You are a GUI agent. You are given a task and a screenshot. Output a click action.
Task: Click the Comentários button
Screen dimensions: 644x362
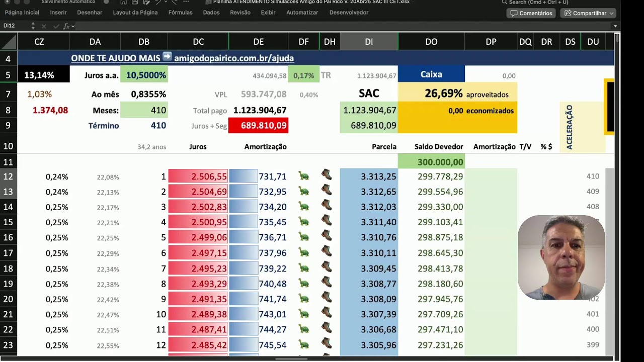click(x=531, y=13)
